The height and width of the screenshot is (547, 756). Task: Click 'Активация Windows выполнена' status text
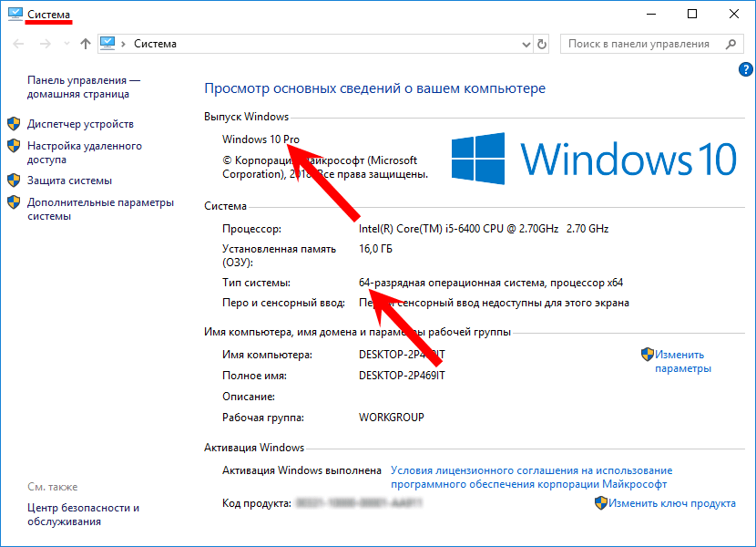click(x=301, y=470)
